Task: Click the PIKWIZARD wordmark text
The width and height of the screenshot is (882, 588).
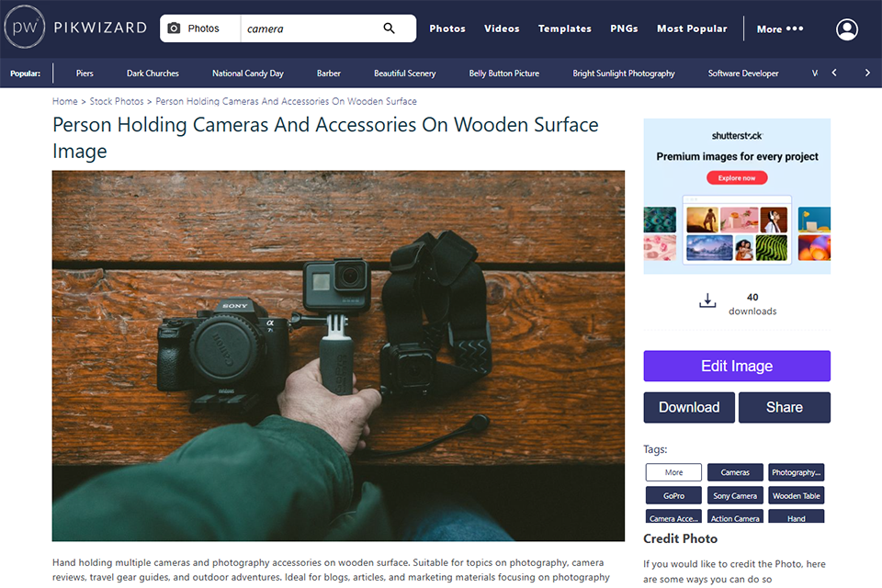Action: [x=100, y=27]
